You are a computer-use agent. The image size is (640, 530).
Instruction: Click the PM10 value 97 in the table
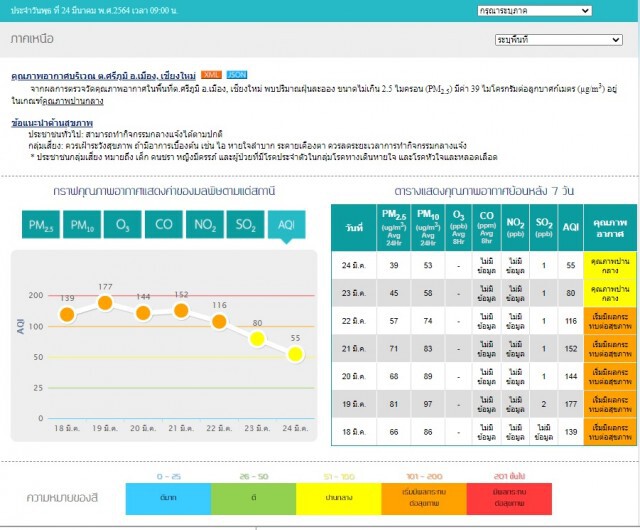pyautogui.click(x=428, y=404)
